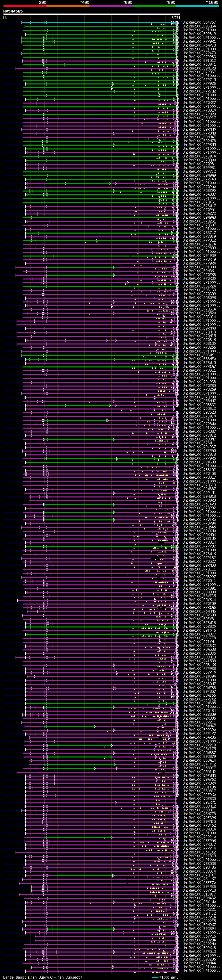Select the UniRef100_B9N361 label
The height and width of the screenshot is (980, 222).
click(199, 271)
